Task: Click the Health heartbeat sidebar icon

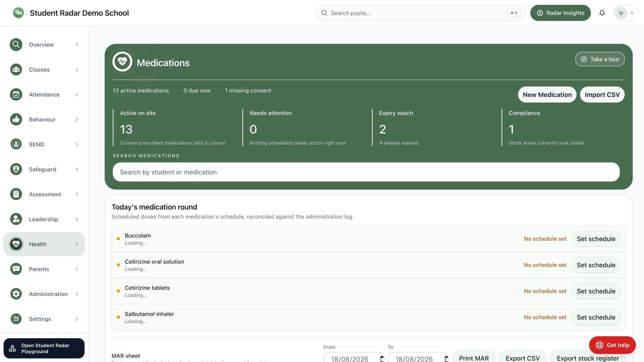Action: point(16,244)
